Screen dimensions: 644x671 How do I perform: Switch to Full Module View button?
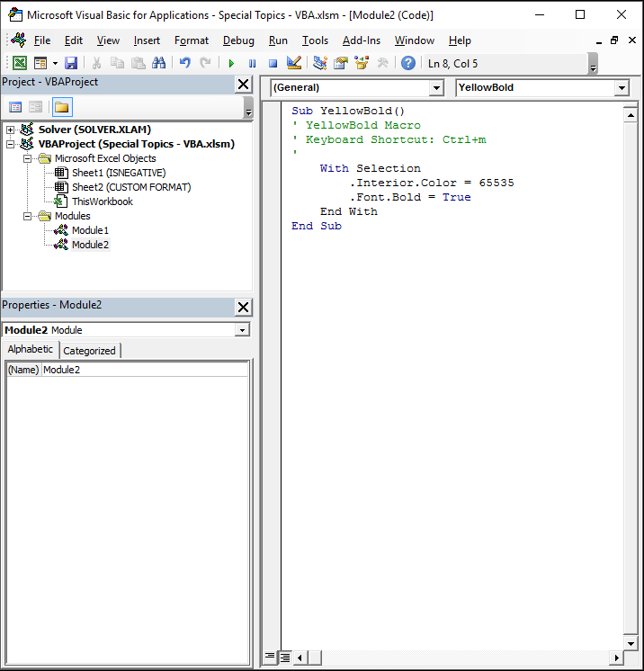(284, 657)
